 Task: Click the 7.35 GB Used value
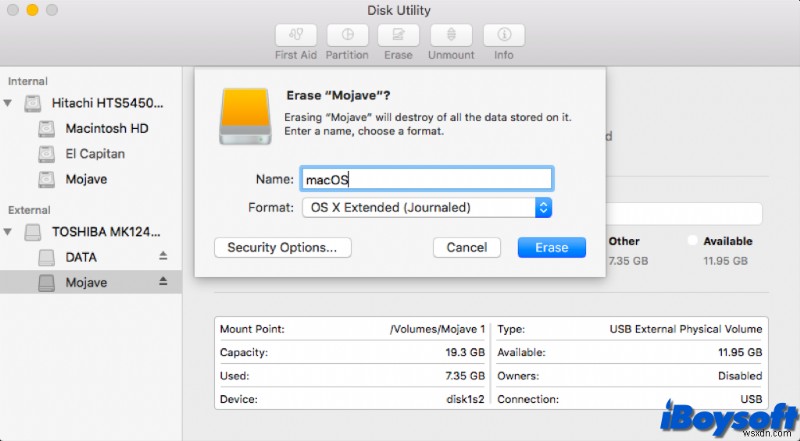(x=465, y=376)
